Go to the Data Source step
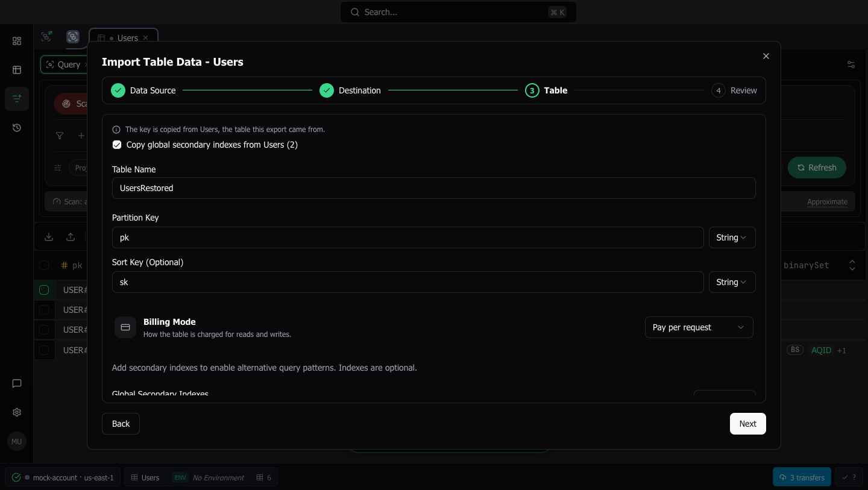 pyautogui.click(x=143, y=90)
